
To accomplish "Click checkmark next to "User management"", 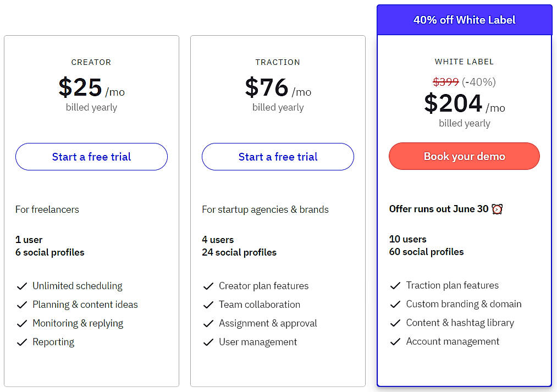I will pos(208,342).
